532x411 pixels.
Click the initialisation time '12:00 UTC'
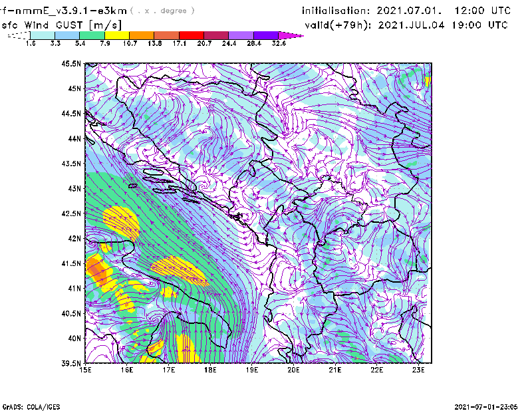pyautogui.click(x=483, y=11)
